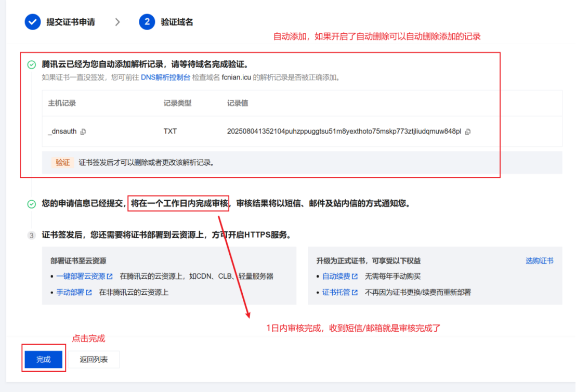Follow the 选购证书 link

click(539, 261)
